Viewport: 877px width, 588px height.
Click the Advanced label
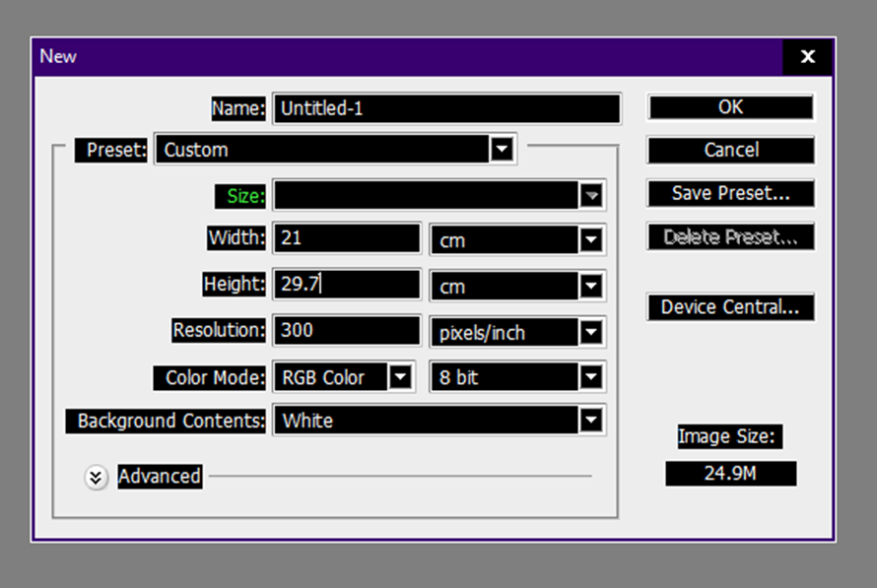click(x=160, y=477)
